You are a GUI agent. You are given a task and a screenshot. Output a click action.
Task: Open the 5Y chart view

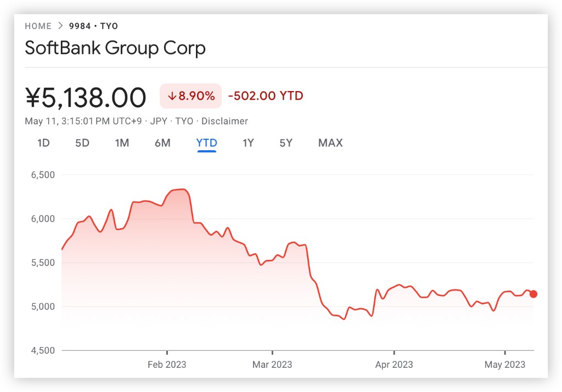pyautogui.click(x=286, y=143)
